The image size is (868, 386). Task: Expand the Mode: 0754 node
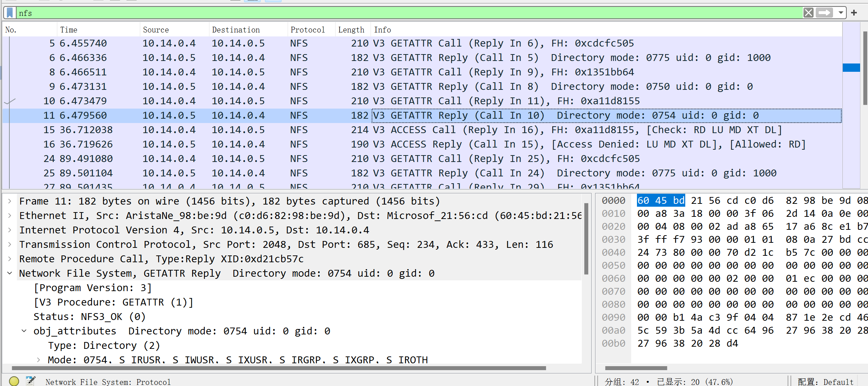tap(39, 360)
